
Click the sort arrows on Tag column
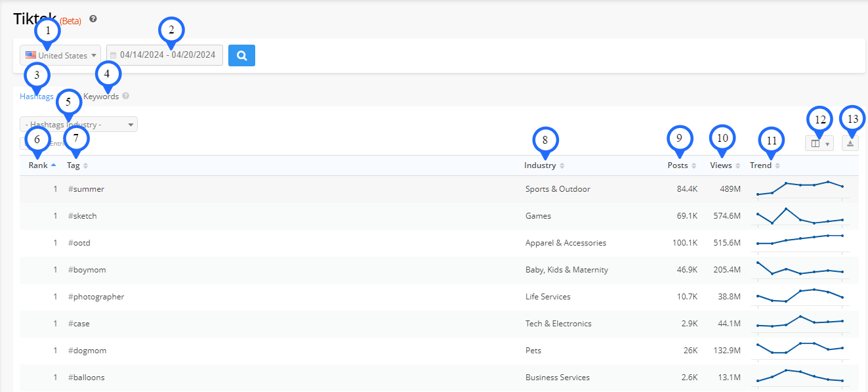pos(85,166)
